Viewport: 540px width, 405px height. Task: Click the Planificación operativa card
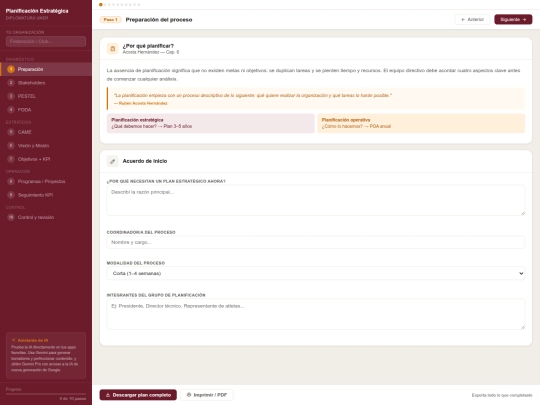[421, 123]
